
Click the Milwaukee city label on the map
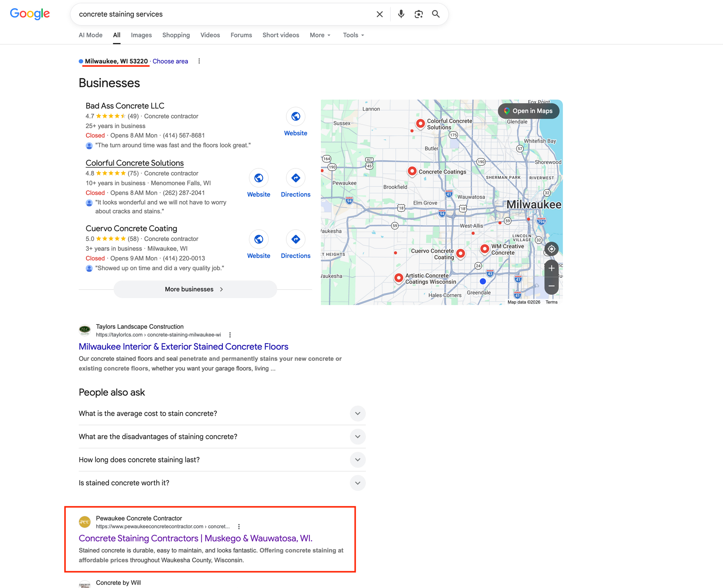coord(534,204)
